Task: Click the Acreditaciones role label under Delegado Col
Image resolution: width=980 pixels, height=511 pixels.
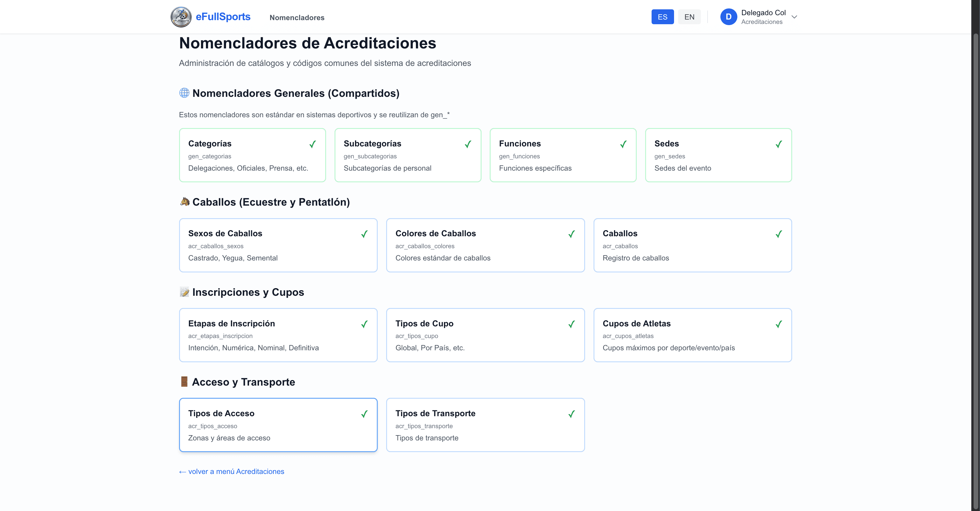Action: [762, 22]
